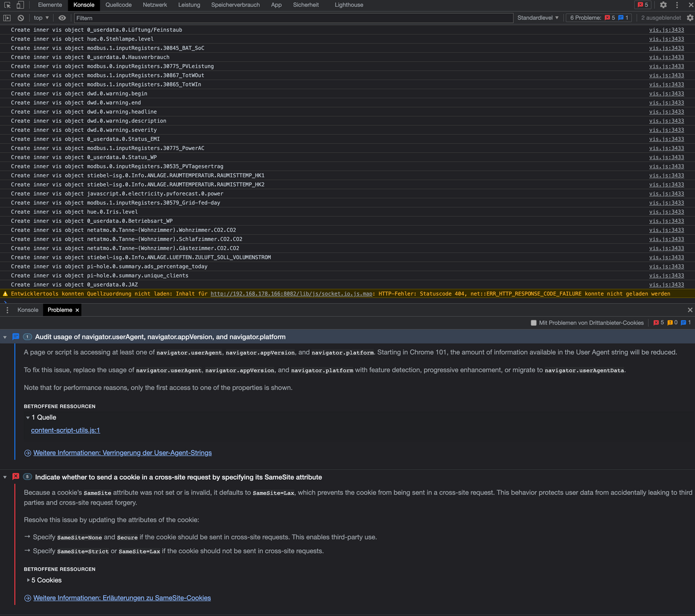Viewport: 695px width, 616px height.
Task: Click the '6 Probleme' issues button
Action: click(599, 18)
